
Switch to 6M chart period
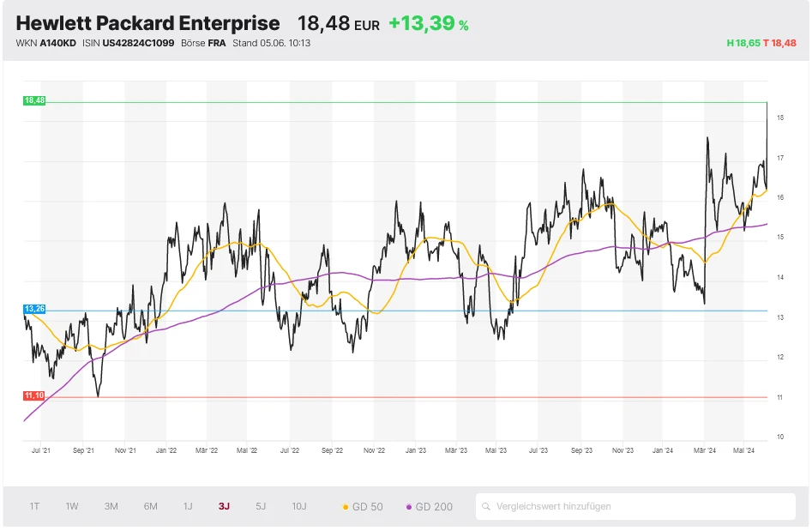(x=151, y=506)
